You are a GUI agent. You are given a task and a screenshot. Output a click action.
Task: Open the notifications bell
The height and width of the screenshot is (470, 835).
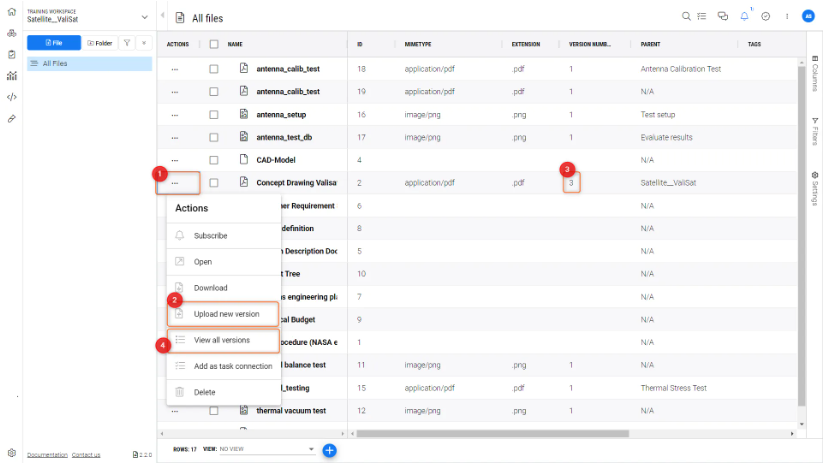tap(744, 17)
